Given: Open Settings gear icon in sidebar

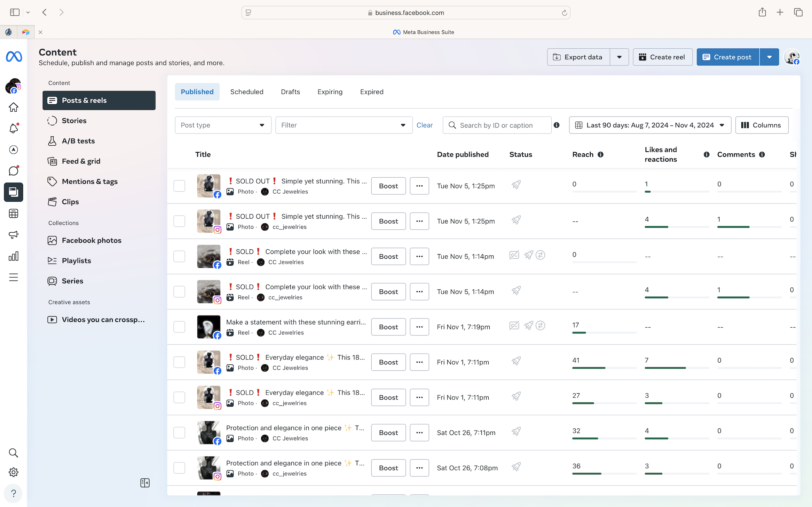Looking at the screenshot, I should click(14, 472).
